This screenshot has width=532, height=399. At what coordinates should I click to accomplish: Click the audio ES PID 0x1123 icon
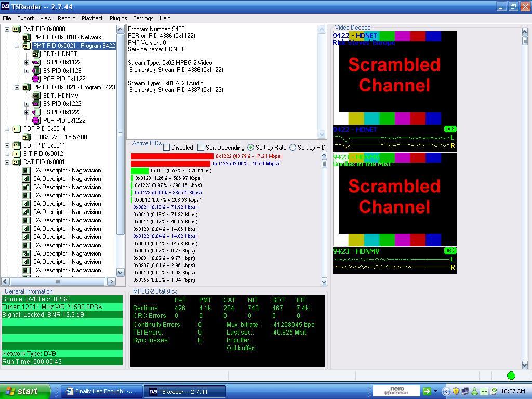point(36,71)
